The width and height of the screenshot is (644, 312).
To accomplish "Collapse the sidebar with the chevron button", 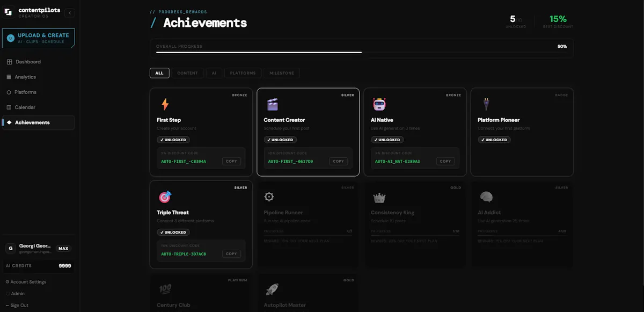I will click(70, 12).
